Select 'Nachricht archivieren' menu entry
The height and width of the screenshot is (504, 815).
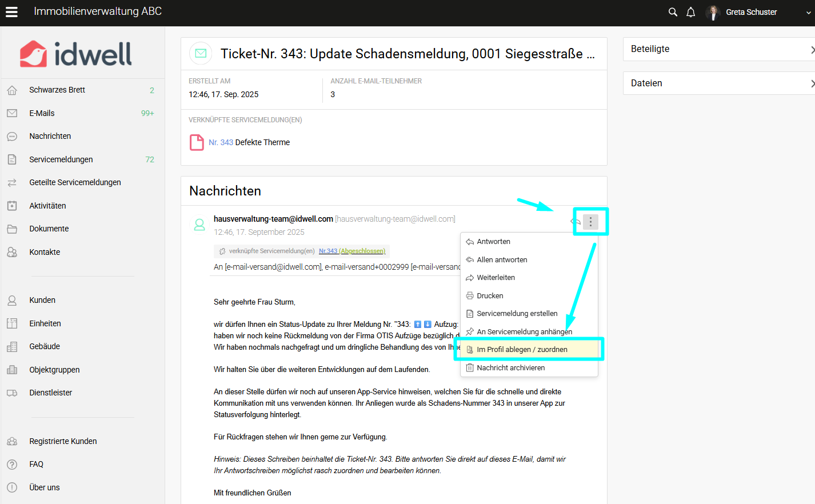pos(510,368)
